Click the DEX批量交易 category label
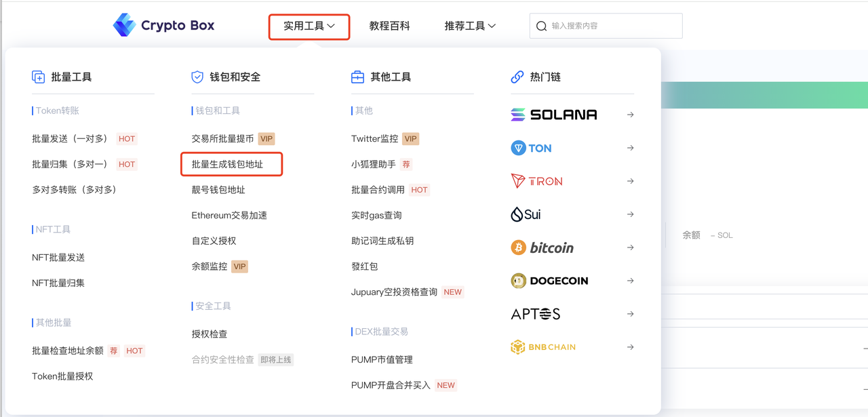Screen dimensions: 868x417 tap(382, 332)
